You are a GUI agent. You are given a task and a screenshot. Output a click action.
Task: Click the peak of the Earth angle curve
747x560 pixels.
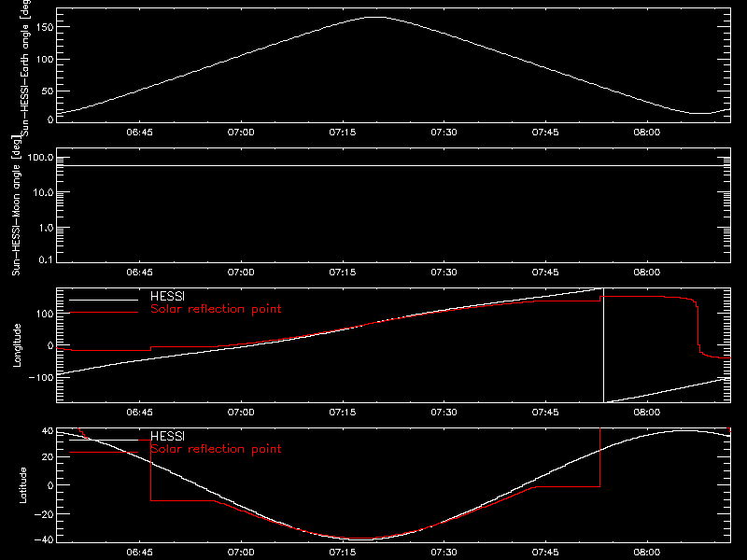pos(376,17)
